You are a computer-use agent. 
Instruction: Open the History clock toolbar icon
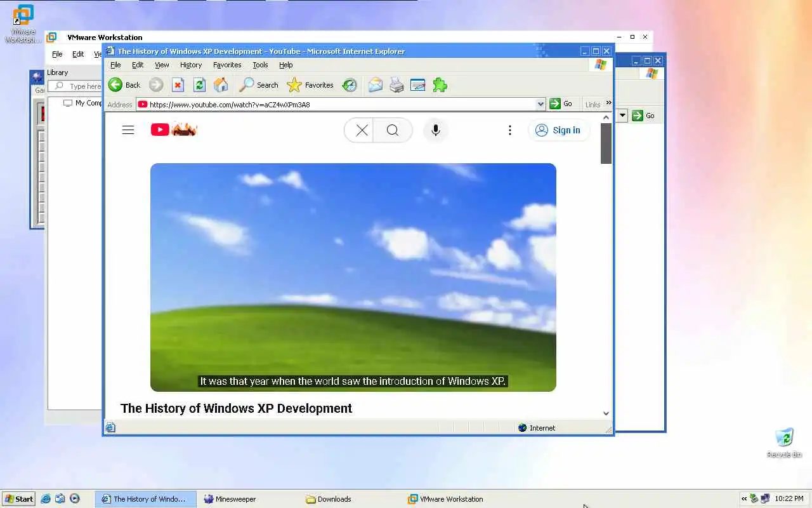(350, 85)
